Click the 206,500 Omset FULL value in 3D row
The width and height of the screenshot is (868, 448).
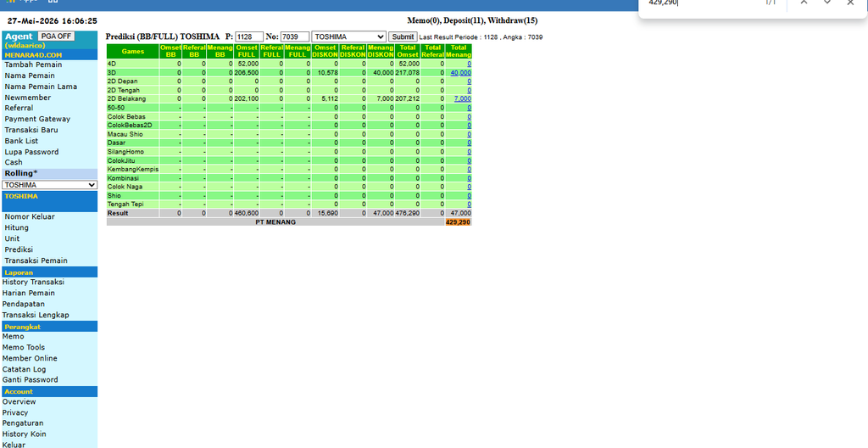coord(247,73)
